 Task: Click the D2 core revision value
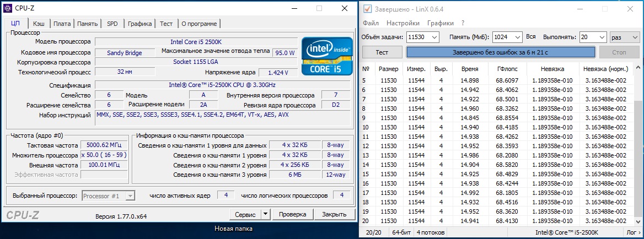pyautogui.click(x=336, y=105)
